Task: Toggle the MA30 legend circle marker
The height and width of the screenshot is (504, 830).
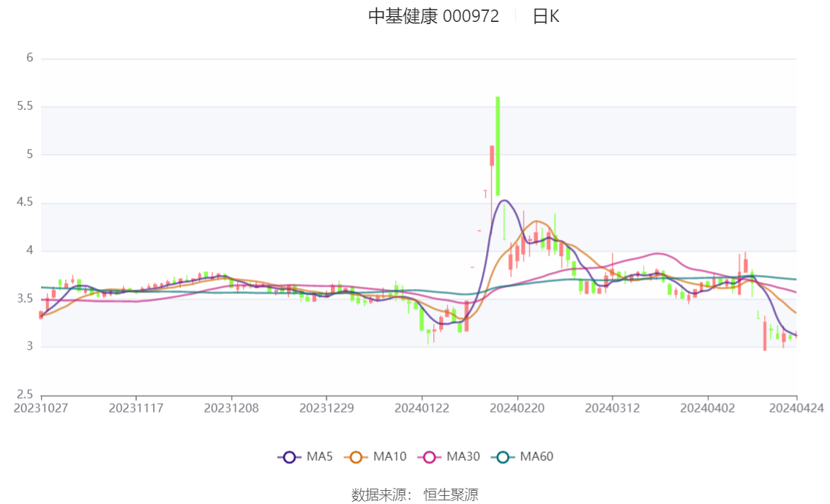Action: pos(430,457)
